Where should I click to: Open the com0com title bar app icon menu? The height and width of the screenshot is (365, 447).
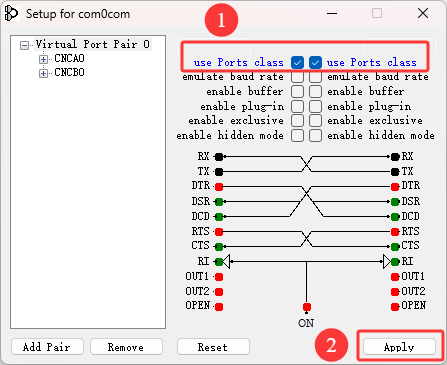11,14
